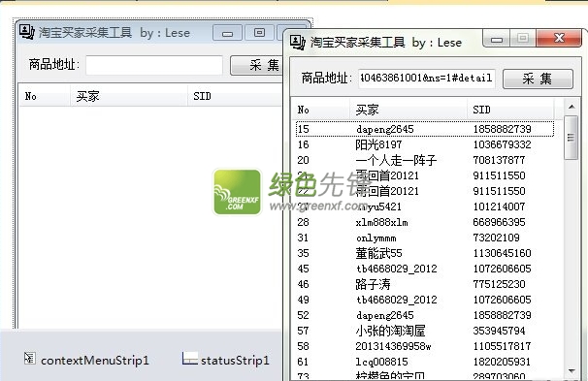
Task: Click the disabled maximize button on front window
Action: [x=523, y=39]
